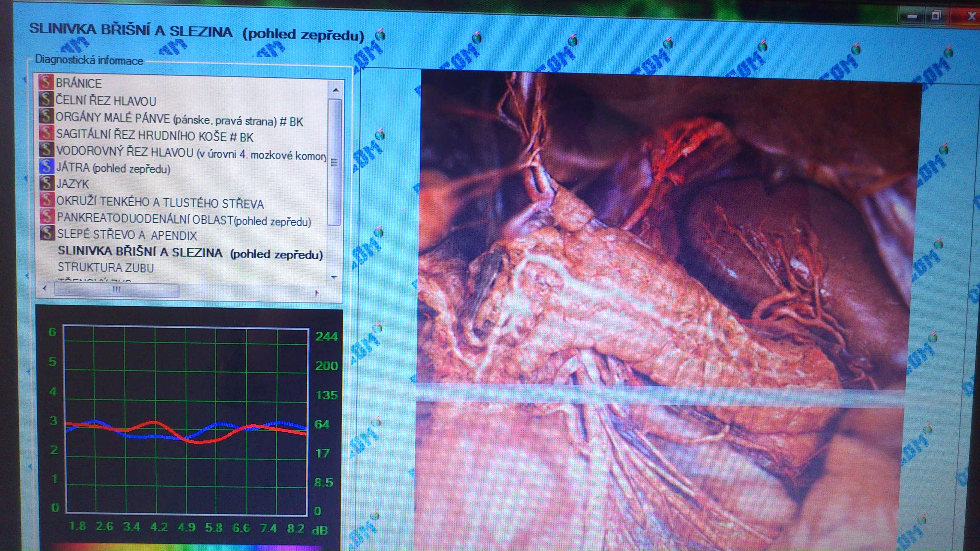This screenshot has height=551, width=980.
Task: Click the horizontal scroll right arrow
Action: point(316,293)
